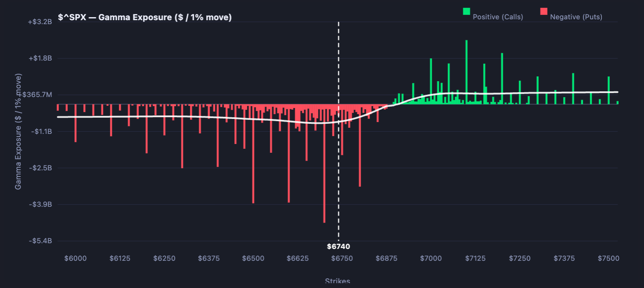Click the $6500 strike axis label
The height and width of the screenshot is (288, 644).
253,258
